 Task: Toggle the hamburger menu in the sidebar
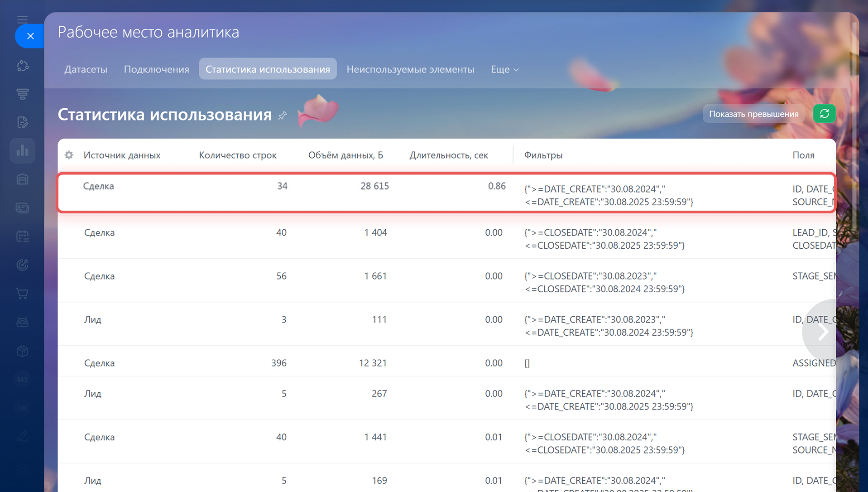pyautogui.click(x=22, y=19)
